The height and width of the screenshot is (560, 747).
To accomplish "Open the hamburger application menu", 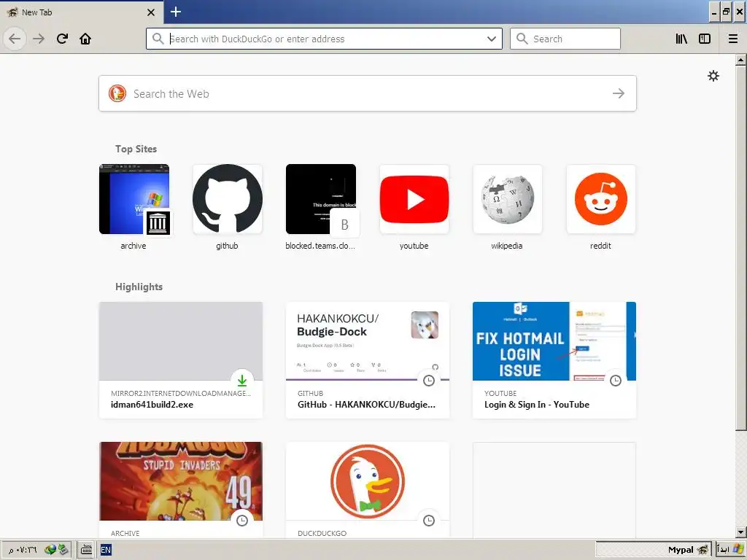I will [733, 39].
